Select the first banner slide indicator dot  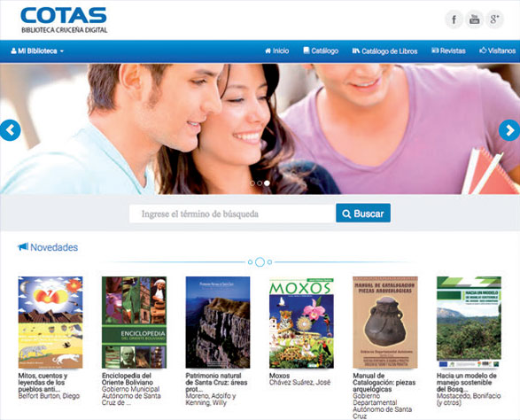pos(252,183)
